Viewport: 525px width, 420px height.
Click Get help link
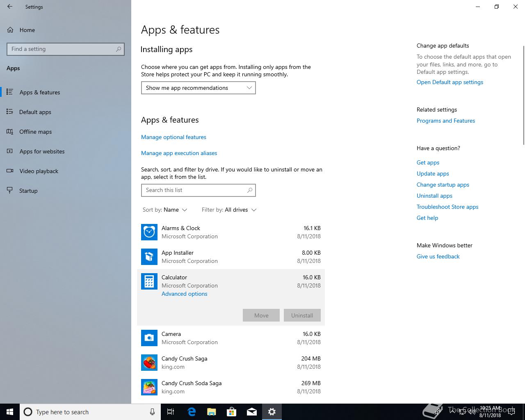427,218
